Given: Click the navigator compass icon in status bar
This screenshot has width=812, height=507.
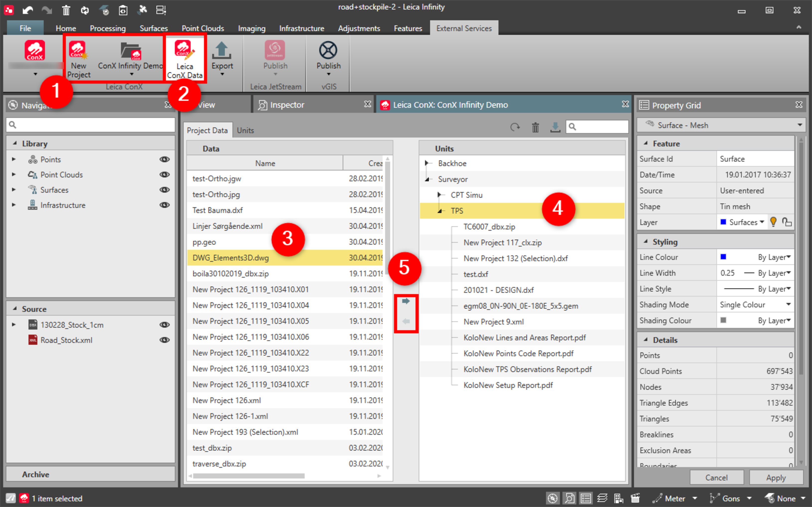Looking at the screenshot, I should tap(553, 498).
